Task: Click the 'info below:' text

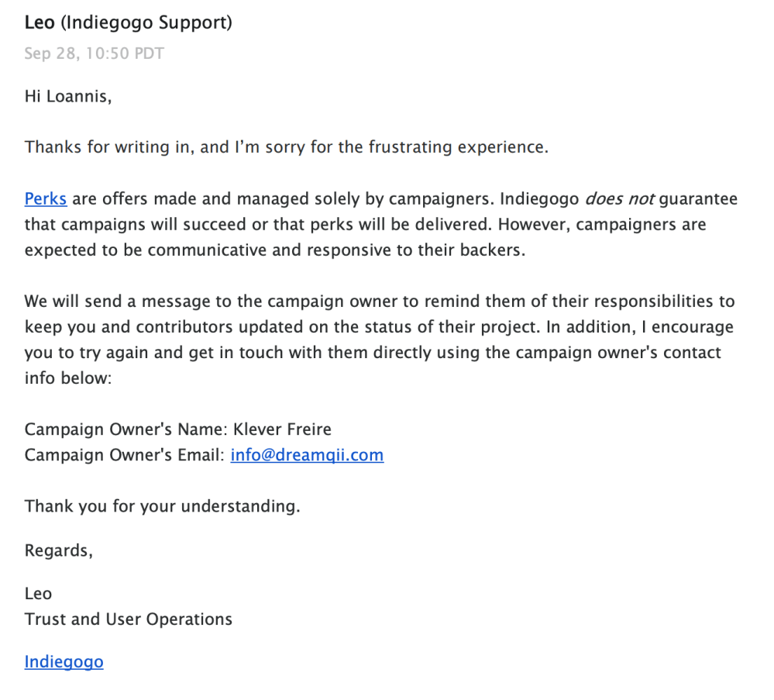Action: point(68,378)
